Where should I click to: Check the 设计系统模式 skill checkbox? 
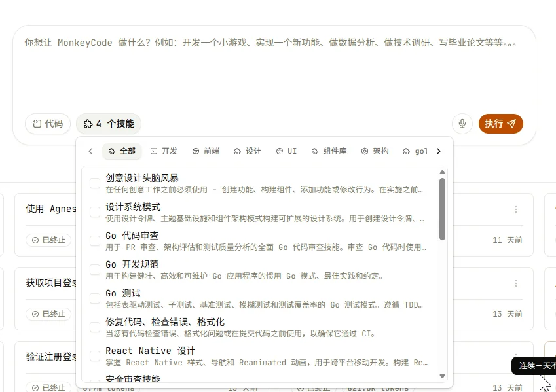[95, 212]
